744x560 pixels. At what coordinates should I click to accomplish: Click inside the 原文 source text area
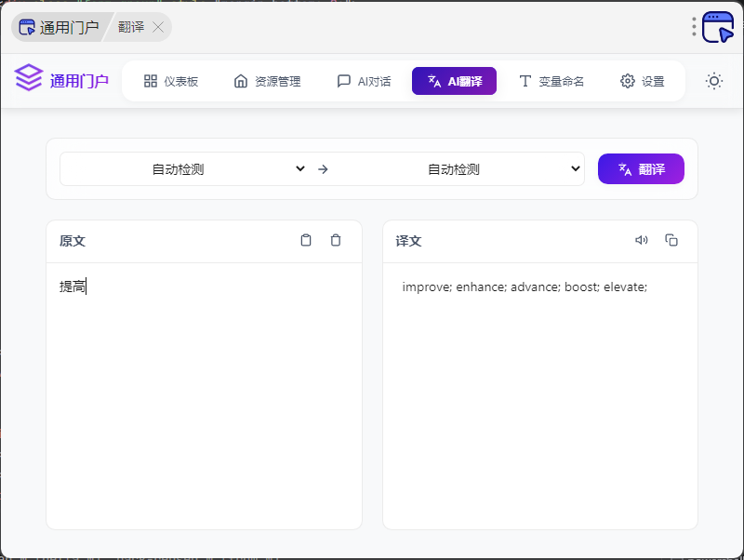click(204, 391)
